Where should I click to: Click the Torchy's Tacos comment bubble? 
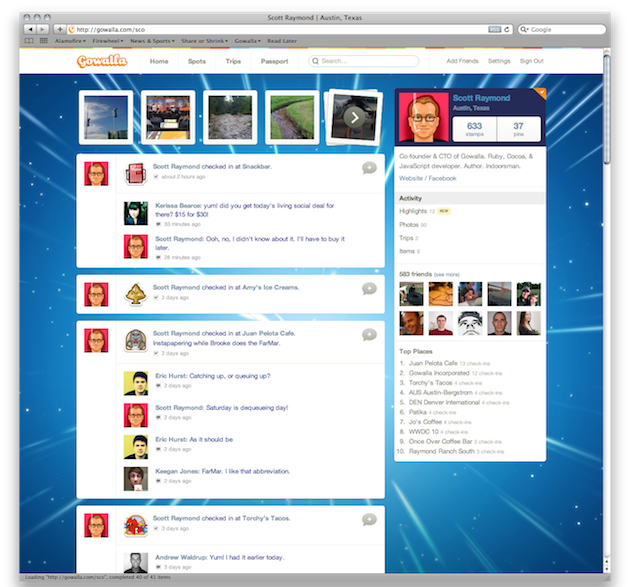coord(369,519)
